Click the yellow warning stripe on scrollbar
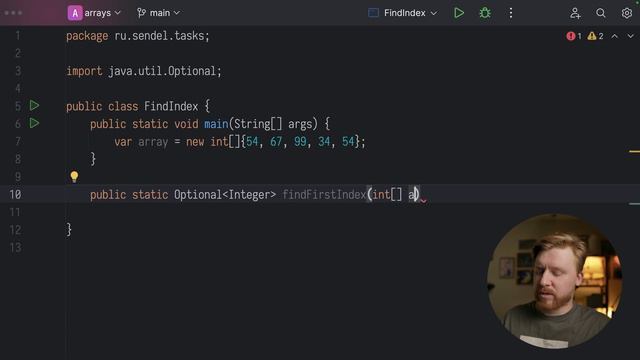Screen dimensions: 640x360 (x=634, y=151)
